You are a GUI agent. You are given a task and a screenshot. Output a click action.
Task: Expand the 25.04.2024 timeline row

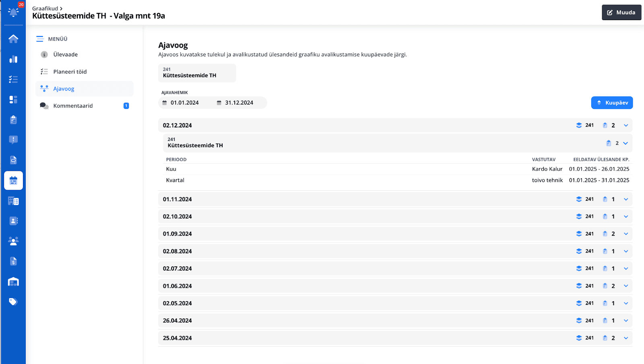395,338
